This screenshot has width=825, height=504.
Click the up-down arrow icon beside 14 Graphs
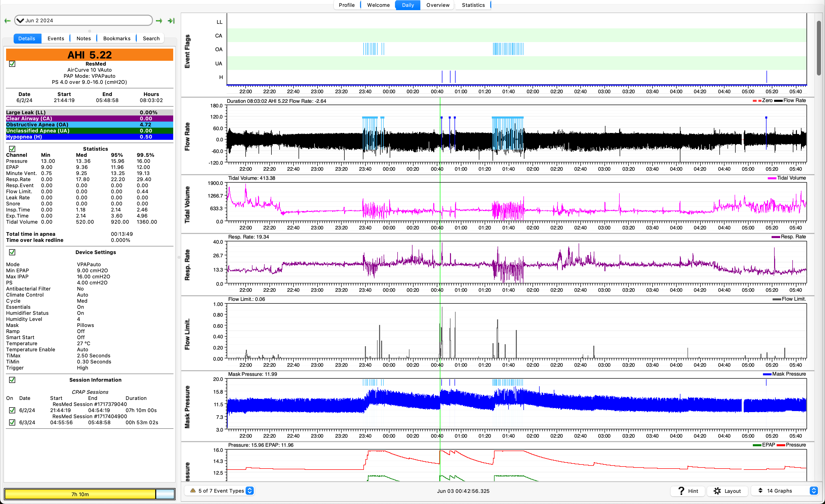coord(760,491)
